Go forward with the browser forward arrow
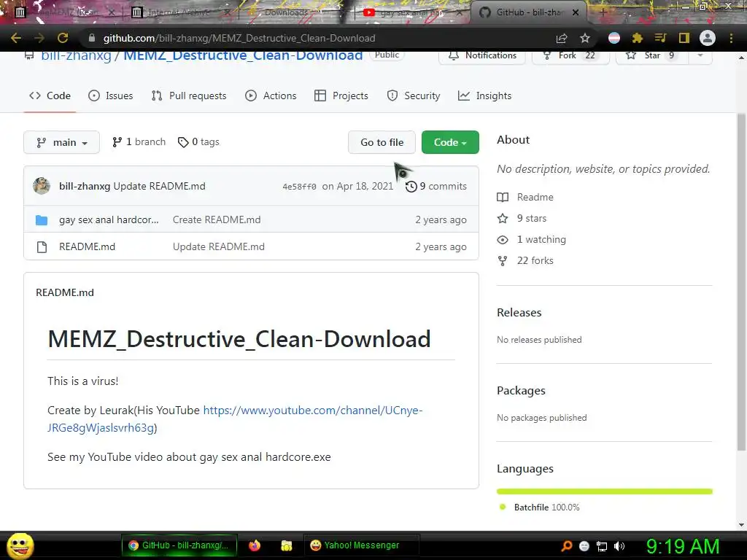This screenshot has height=560, width=747. pos(39,38)
